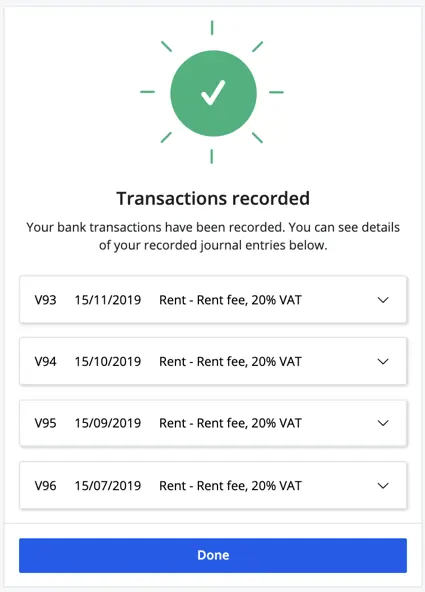Select voucher number V93
The image size is (425, 592).
[x=45, y=300]
